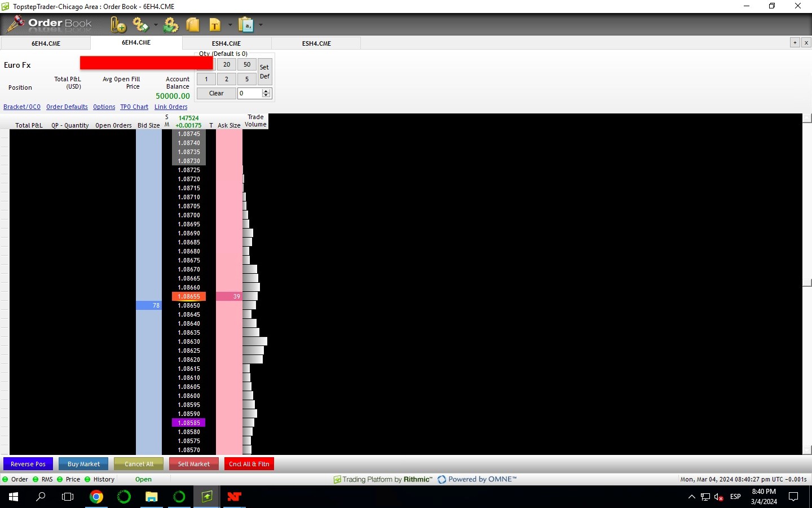Open Google Chrome from the taskbar
812x508 pixels.
96,497
